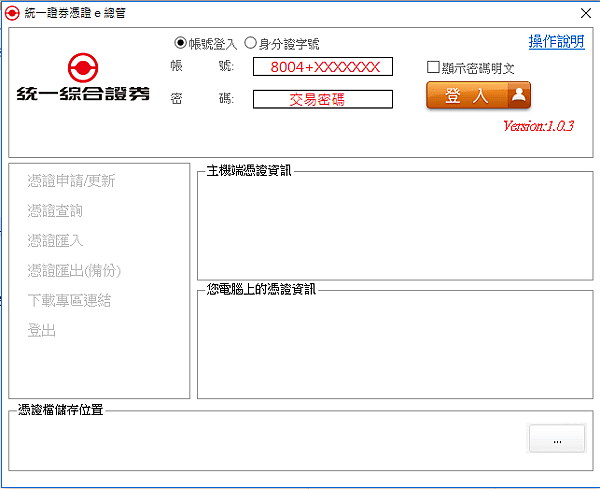Click the 密碼 input field

coord(323,99)
